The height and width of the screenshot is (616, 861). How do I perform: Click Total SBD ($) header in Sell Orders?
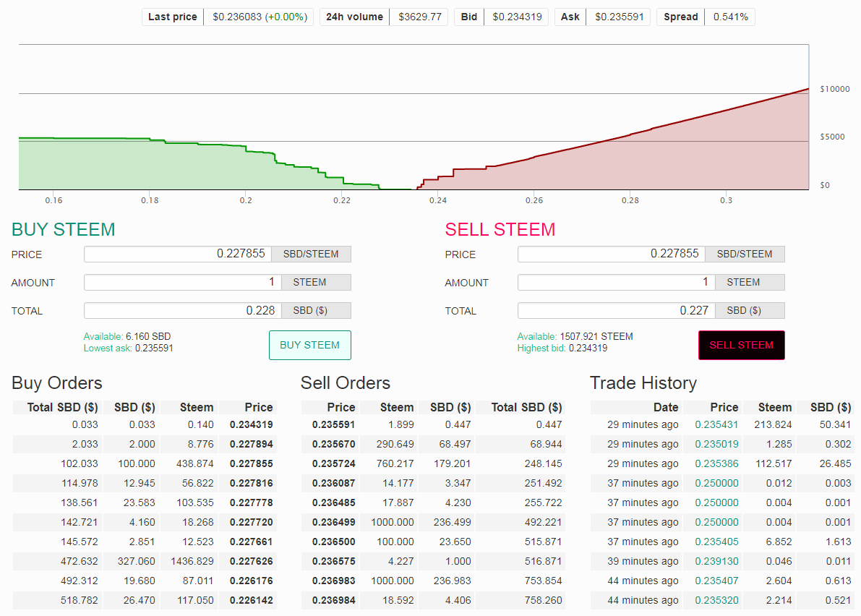tap(526, 407)
